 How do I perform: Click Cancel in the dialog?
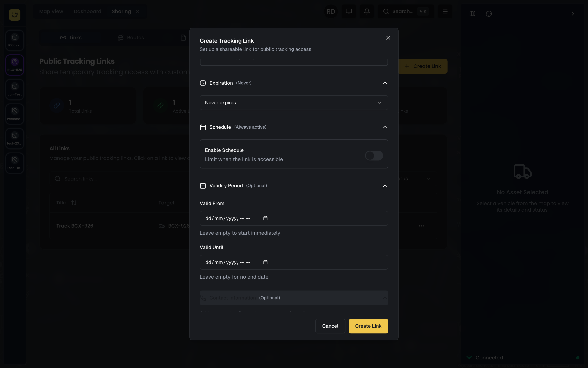(x=330, y=326)
